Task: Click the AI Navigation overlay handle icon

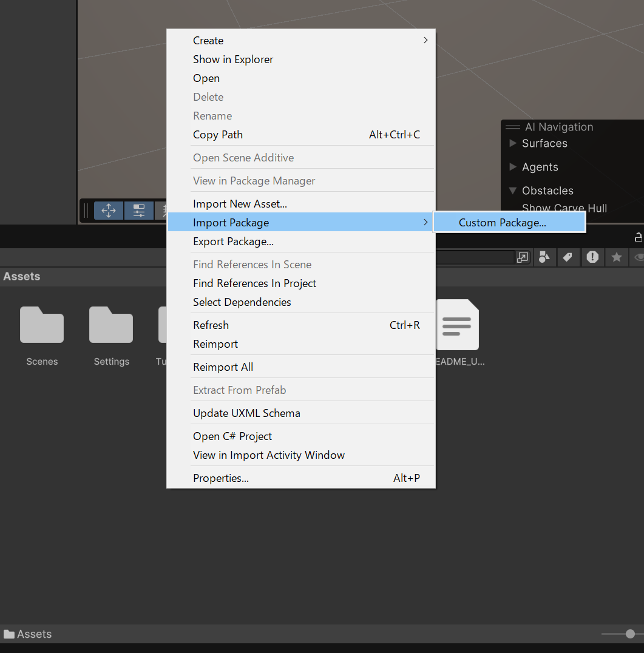Action: click(512, 127)
